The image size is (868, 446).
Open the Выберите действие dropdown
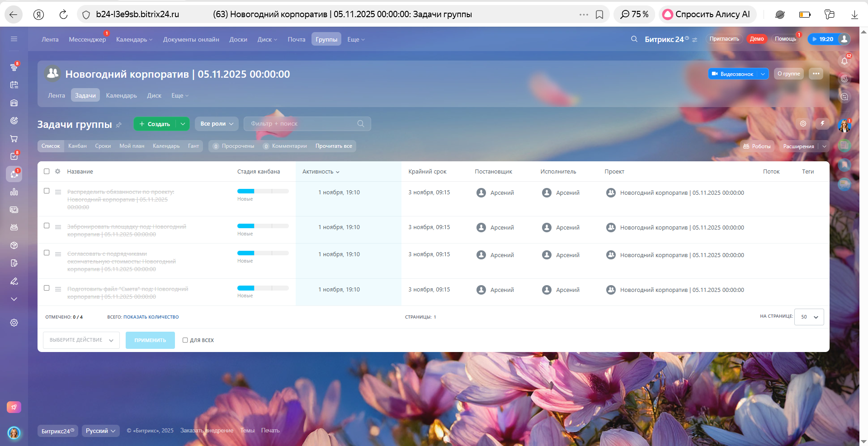(81, 340)
